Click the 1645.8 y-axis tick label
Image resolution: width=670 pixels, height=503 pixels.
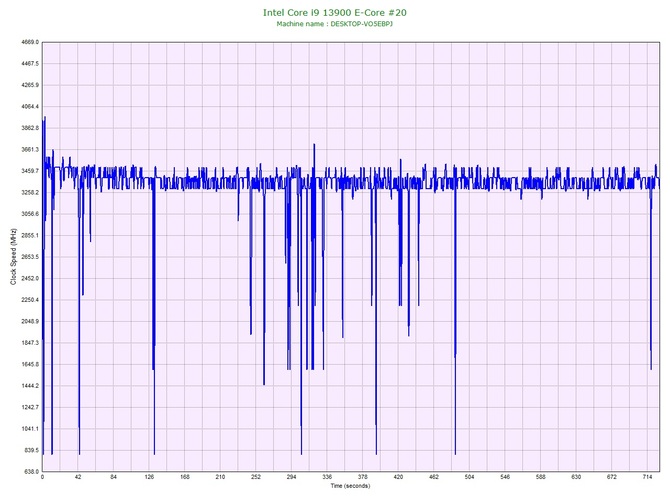(x=30, y=365)
